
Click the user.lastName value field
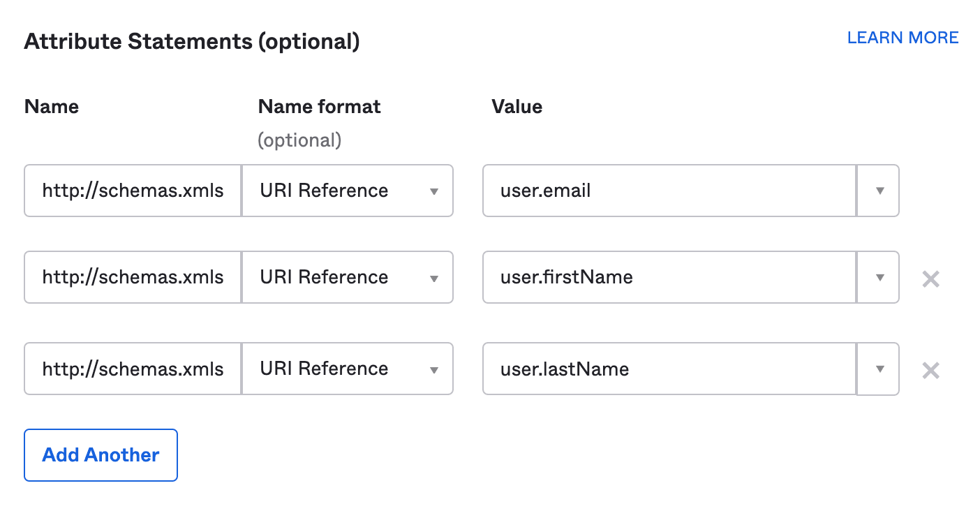click(x=669, y=369)
